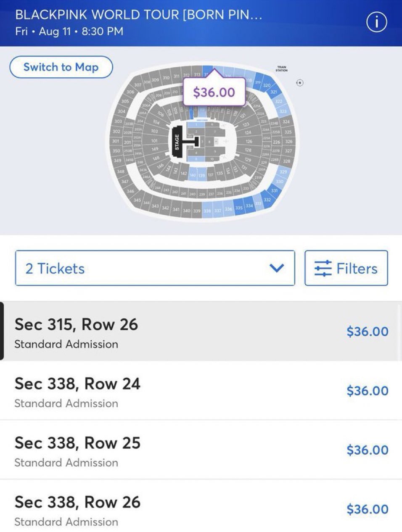The image size is (402, 532).
Task: Click the BLACKPINK WORLD TOUR event title
Action: 139,15
